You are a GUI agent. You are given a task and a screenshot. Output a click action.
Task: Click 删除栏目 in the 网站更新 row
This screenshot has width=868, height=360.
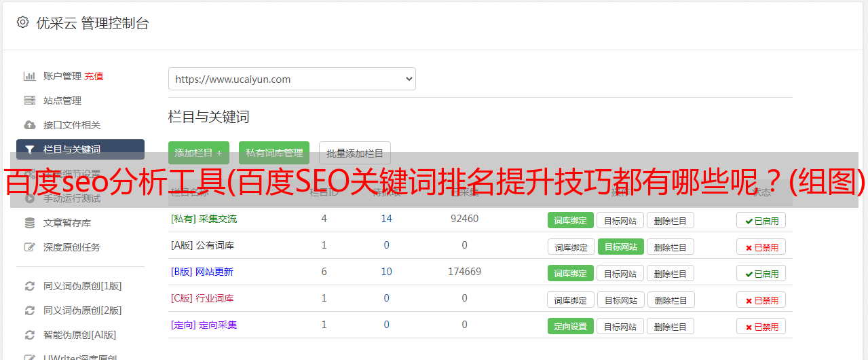click(671, 273)
